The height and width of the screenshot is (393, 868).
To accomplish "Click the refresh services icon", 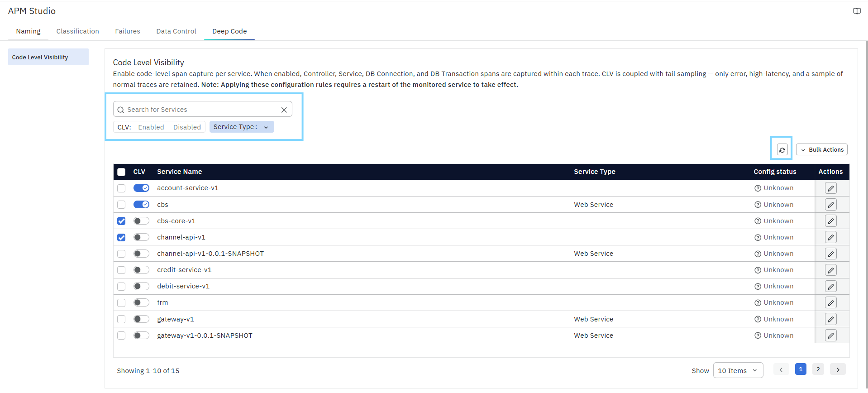I will pyautogui.click(x=782, y=149).
